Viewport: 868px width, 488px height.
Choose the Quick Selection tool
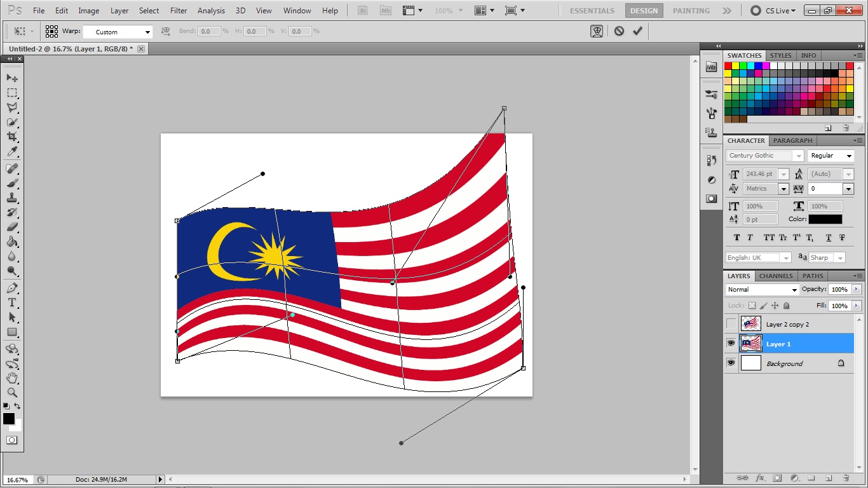click(x=12, y=122)
